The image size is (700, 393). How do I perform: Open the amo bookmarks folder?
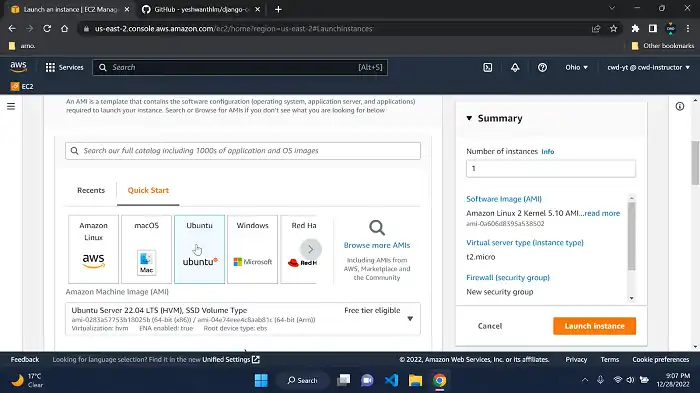click(22, 46)
